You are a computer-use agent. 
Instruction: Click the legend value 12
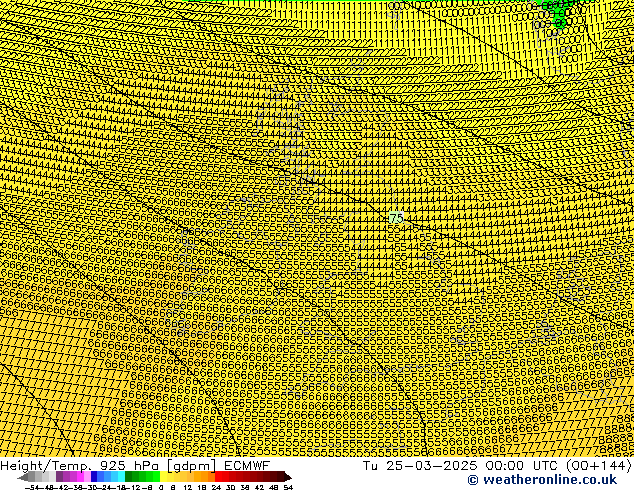[188, 488]
